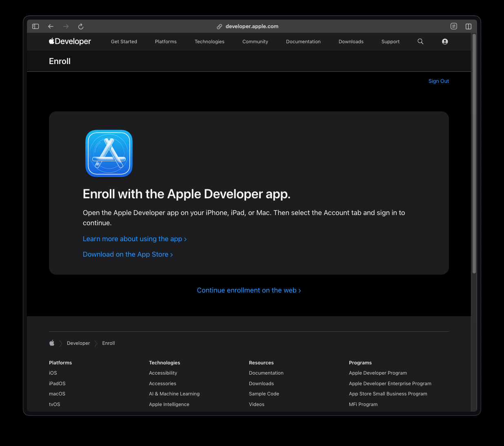This screenshot has height=446, width=504.
Task: Open Enroll in the footer breadcrumb
Action: click(x=109, y=343)
